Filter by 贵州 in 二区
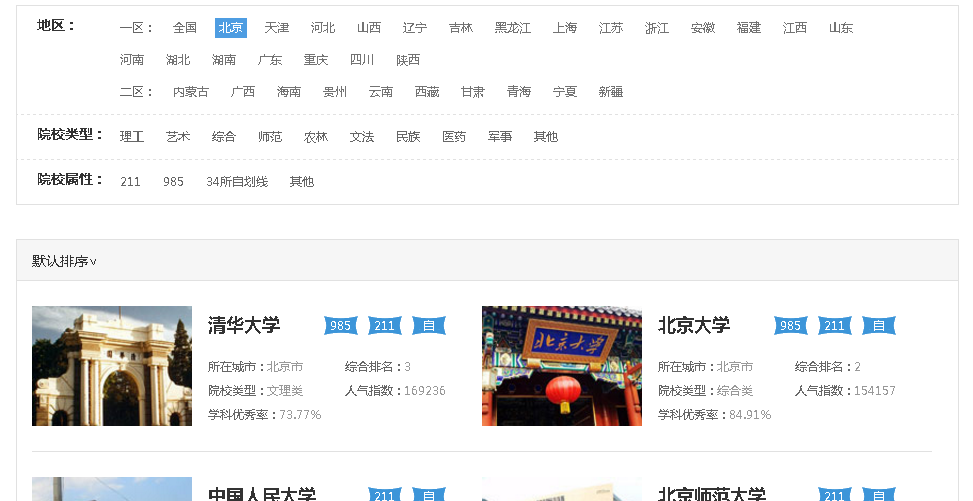973x501 pixels. [334, 92]
